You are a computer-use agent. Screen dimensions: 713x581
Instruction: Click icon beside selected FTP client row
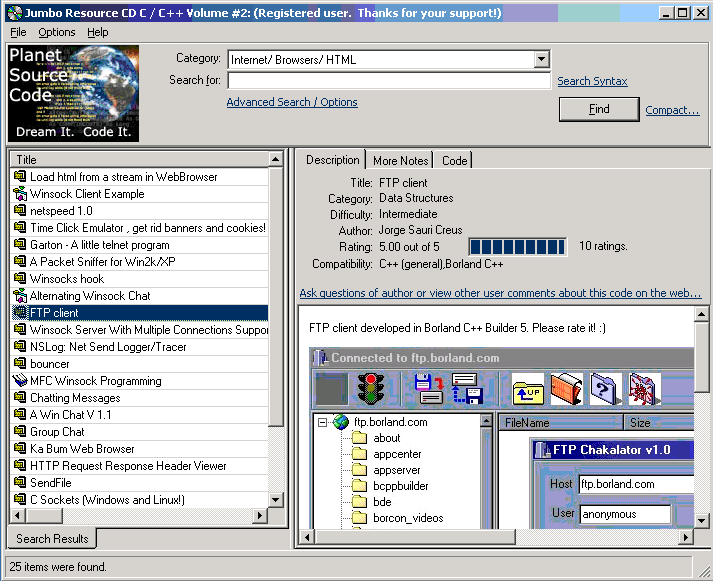(x=20, y=312)
